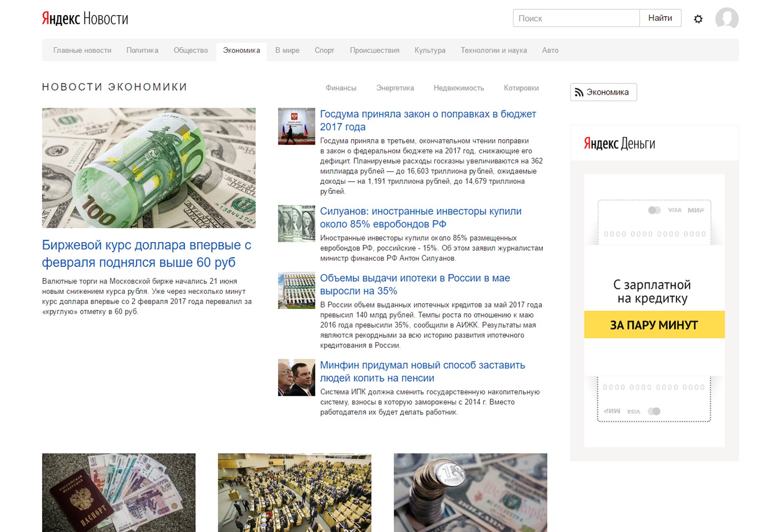Go to the Общество tab
781x532 pixels.
[191, 50]
